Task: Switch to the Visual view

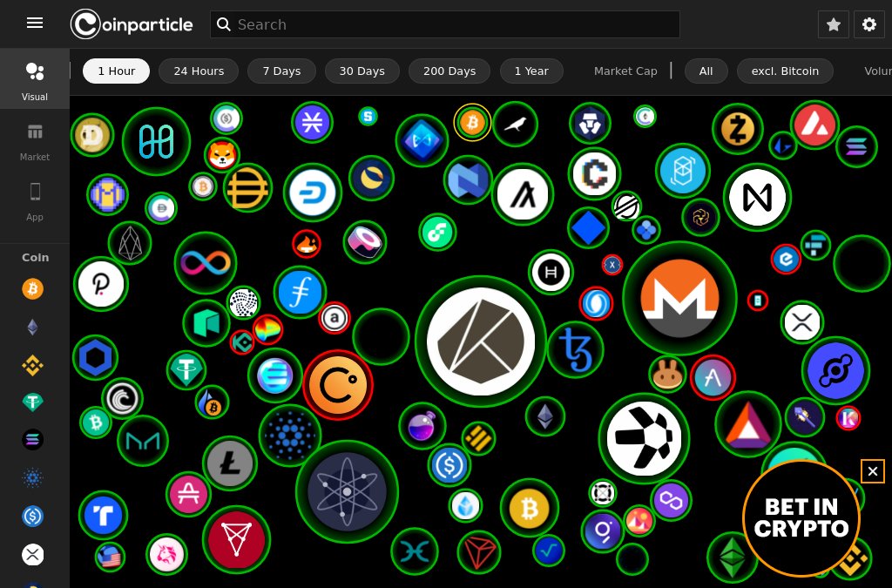Action: [x=35, y=78]
